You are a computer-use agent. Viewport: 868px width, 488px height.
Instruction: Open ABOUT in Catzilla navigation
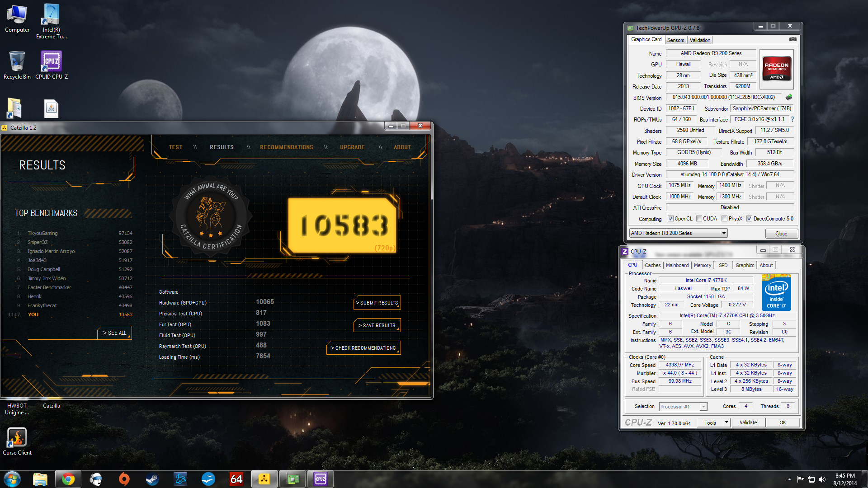(402, 147)
